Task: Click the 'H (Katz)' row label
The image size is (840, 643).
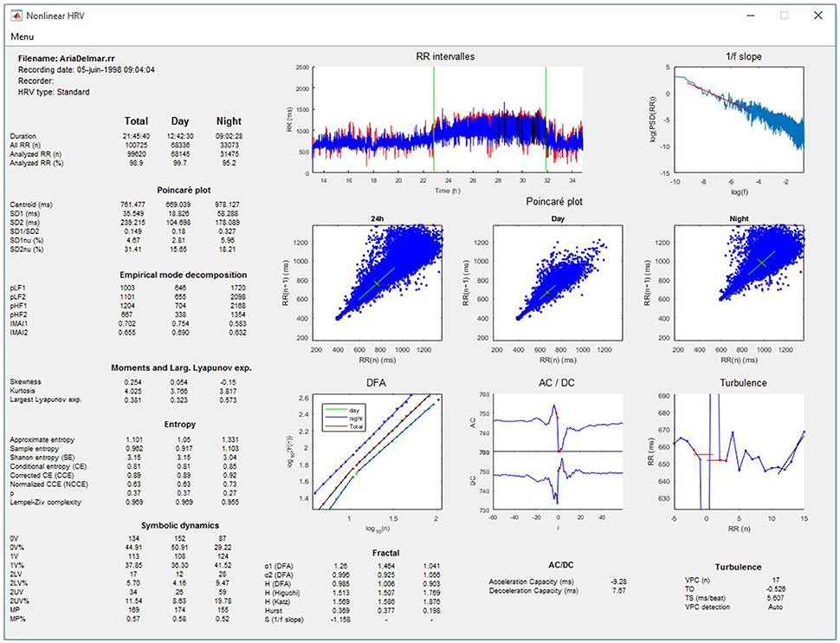Action: click(x=277, y=601)
